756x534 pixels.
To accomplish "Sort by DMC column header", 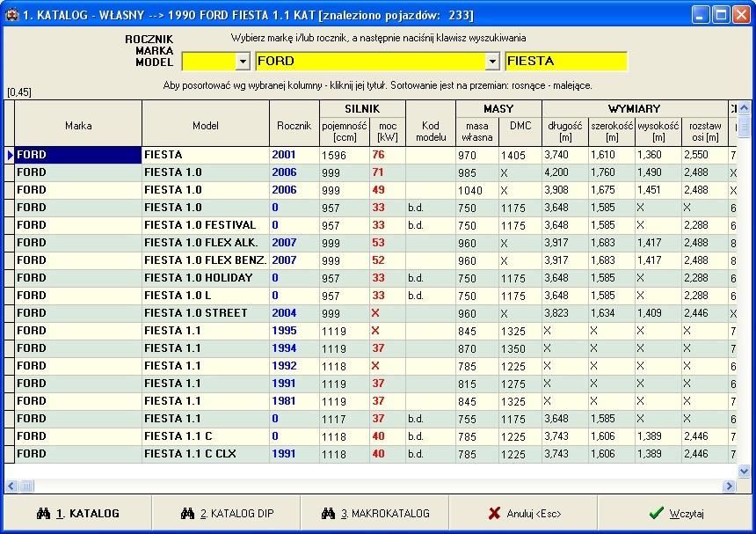I will click(x=520, y=131).
